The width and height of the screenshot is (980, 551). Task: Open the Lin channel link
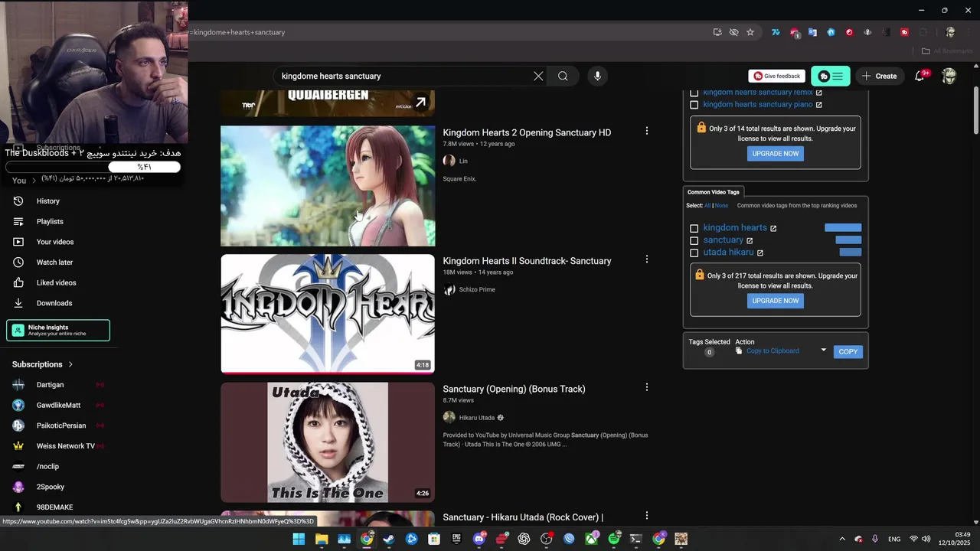point(463,161)
